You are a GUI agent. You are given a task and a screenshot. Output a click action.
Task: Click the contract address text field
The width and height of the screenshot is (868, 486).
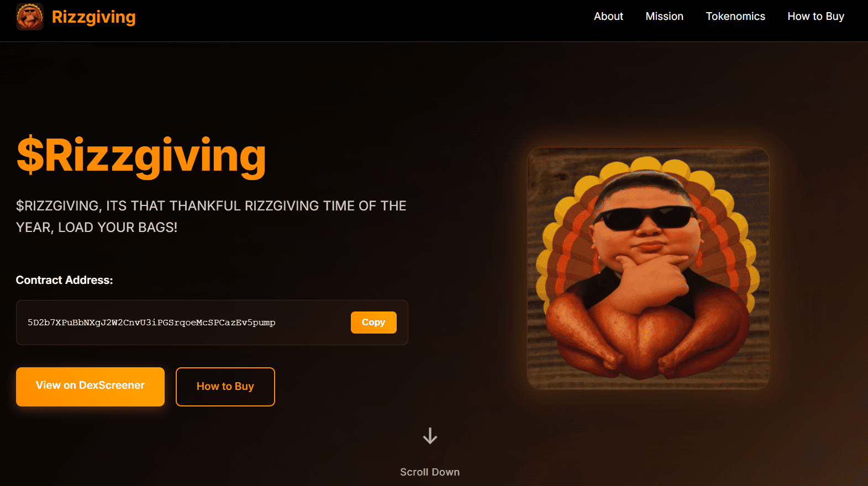point(151,323)
